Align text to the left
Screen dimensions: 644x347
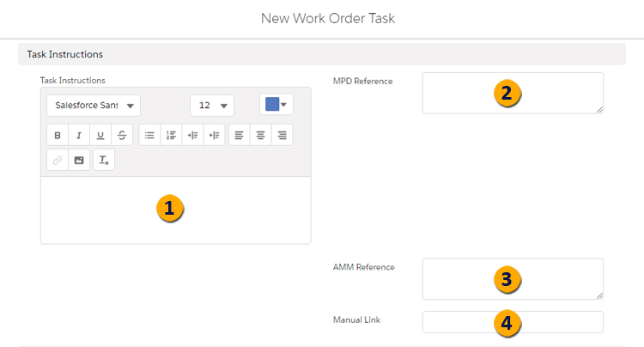pos(239,135)
